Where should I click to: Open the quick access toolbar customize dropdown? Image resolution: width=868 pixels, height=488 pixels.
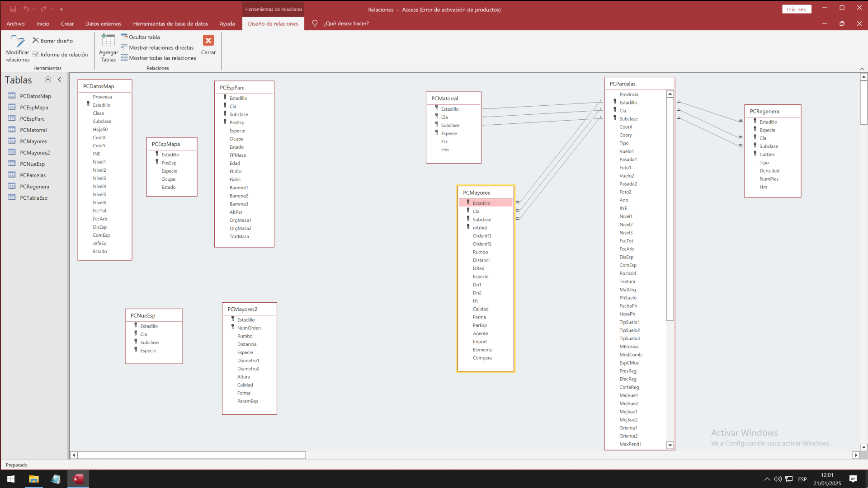[x=61, y=9]
